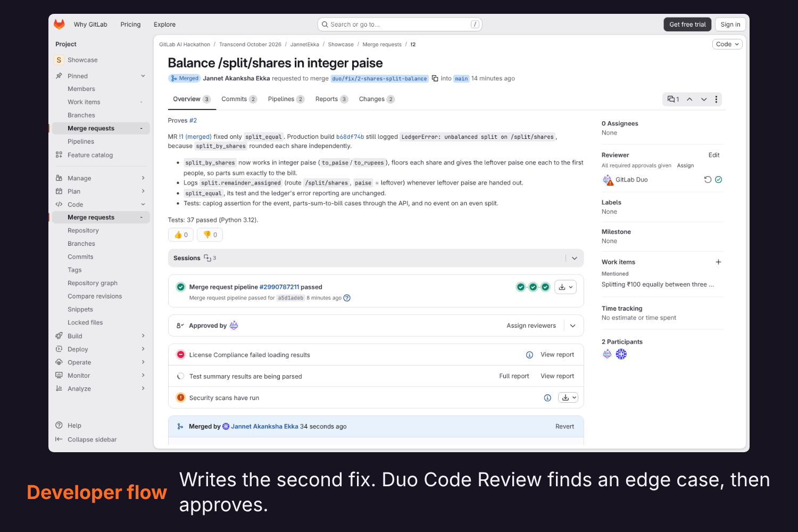Click JannetEkka breadcrumb
Image resolution: width=798 pixels, height=532 pixels.
click(305, 45)
